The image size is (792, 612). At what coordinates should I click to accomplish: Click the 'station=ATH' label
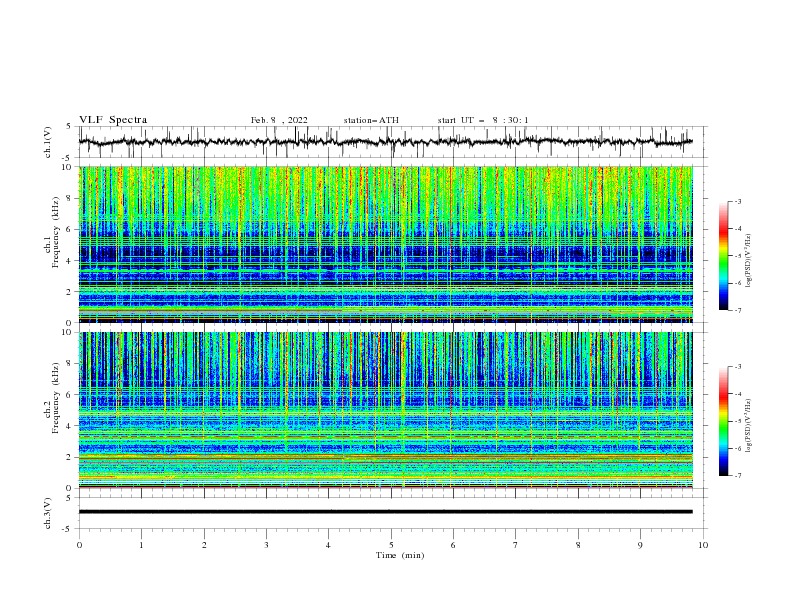(x=371, y=120)
